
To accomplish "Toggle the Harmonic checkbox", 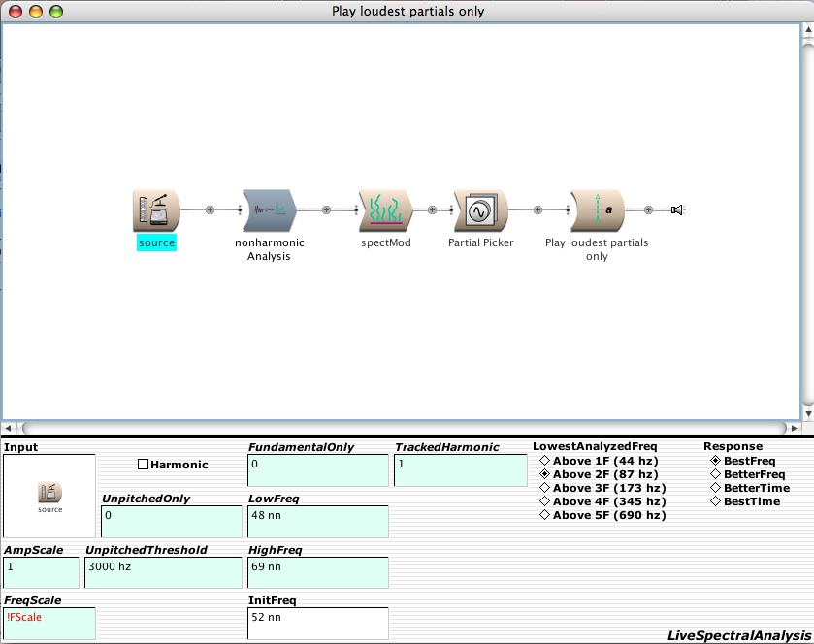I will point(144,465).
